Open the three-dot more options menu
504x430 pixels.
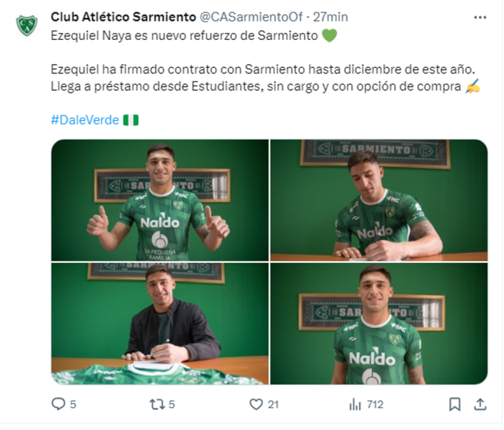pos(481,17)
